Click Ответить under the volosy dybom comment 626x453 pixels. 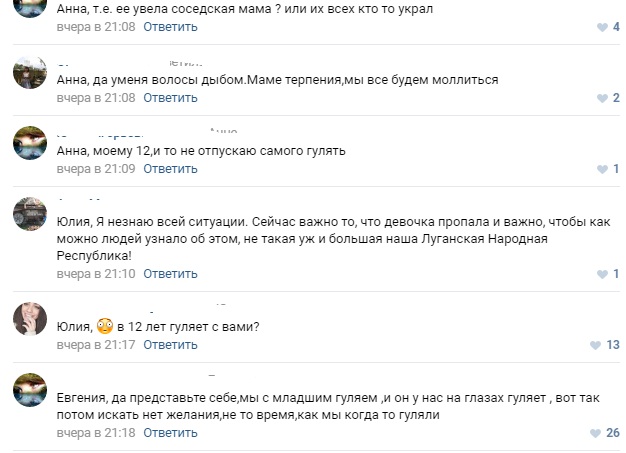click(x=170, y=98)
